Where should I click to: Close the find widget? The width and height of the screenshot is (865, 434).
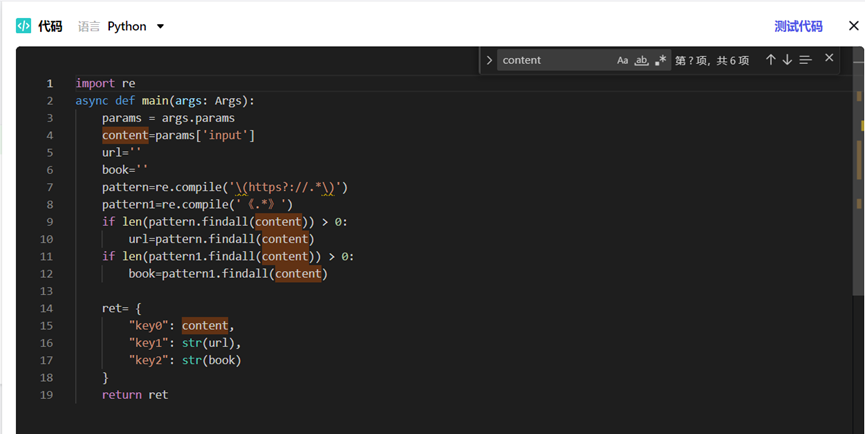pos(829,57)
